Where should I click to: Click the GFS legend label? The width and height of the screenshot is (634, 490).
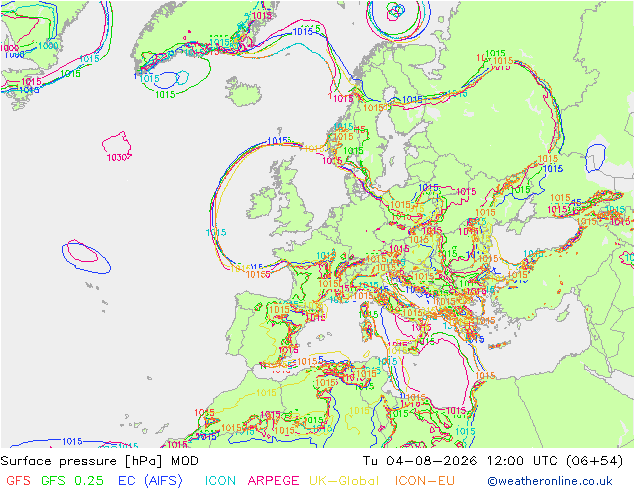pyautogui.click(x=18, y=481)
